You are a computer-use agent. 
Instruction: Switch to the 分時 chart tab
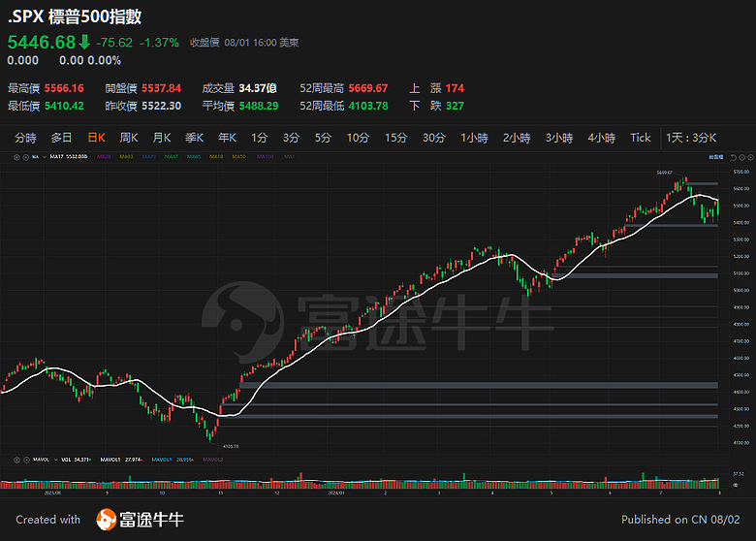pyautogui.click(x=25, y=138)
